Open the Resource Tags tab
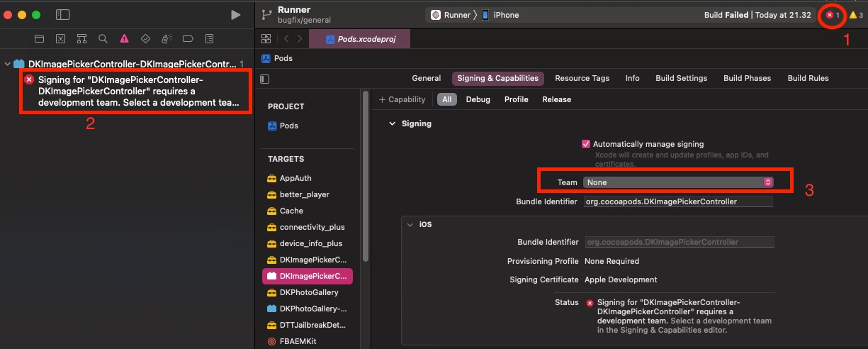The image size is (868, 349). tap(582, 78)
